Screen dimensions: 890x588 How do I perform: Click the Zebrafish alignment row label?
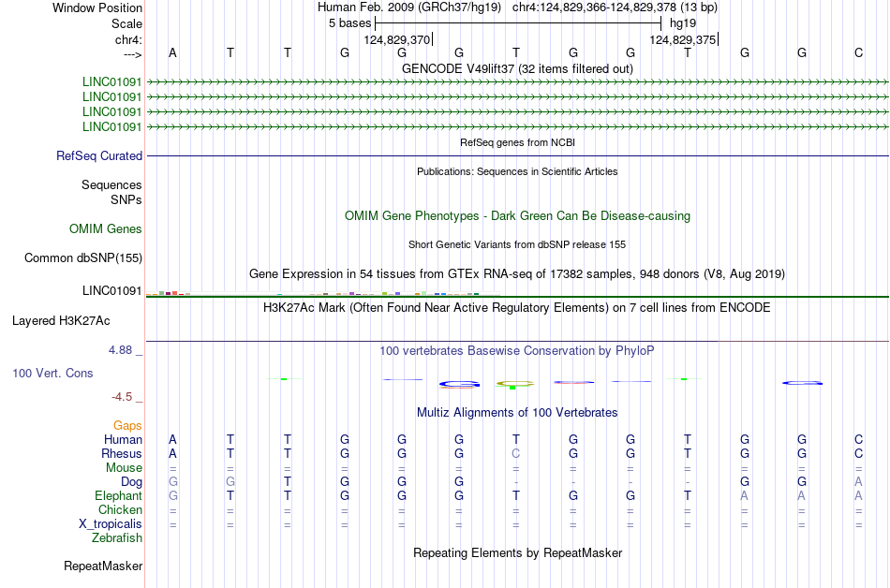[117, 538]
